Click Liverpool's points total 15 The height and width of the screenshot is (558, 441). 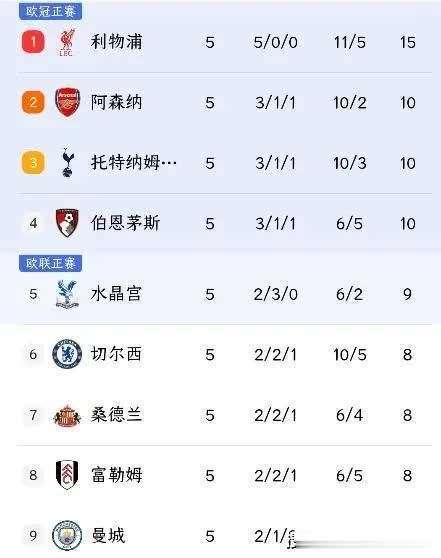pyautogui.click(x=408, y=42)
